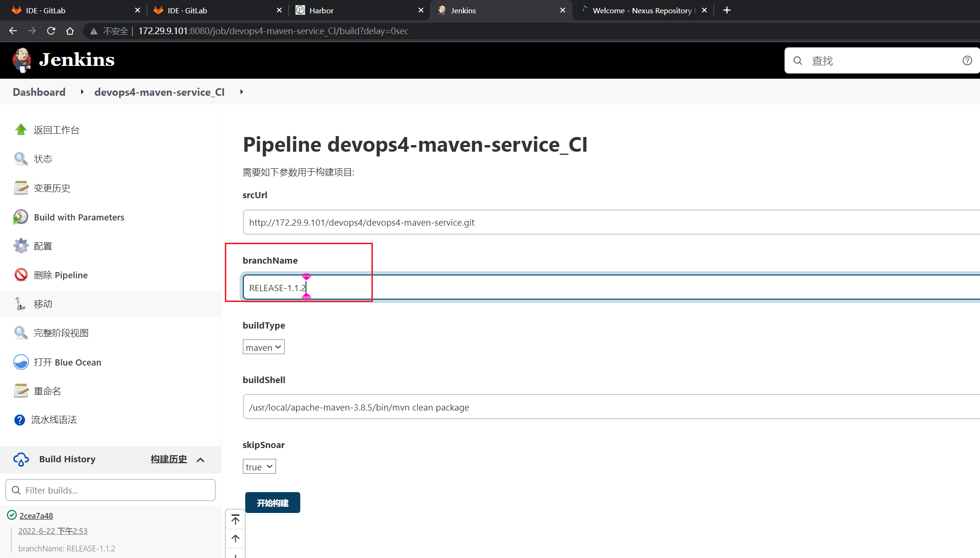
Task: Click the branchName text field
Action: point(611,288)
